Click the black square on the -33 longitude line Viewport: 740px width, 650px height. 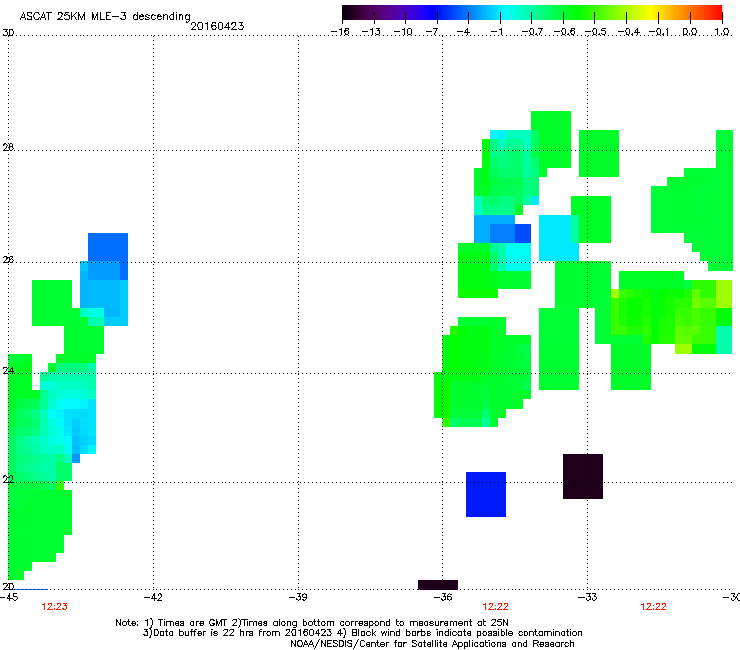583,476
